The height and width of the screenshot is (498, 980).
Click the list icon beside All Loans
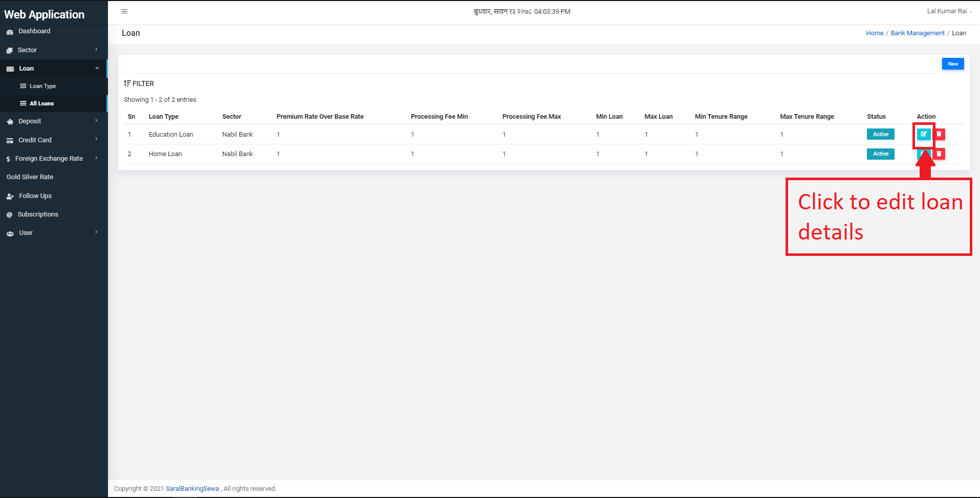coord(23,103)
